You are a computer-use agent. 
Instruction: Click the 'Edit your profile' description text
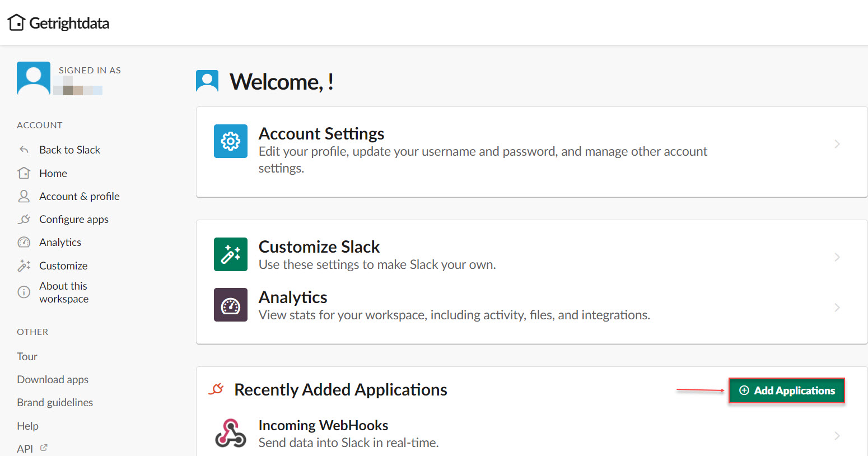(x=483, y=160)
